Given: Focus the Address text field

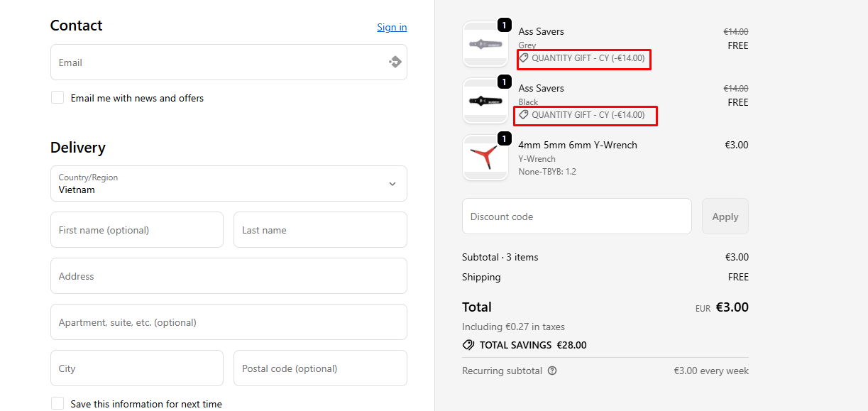Looking at the screenshot, I should [x=229, y=276].
